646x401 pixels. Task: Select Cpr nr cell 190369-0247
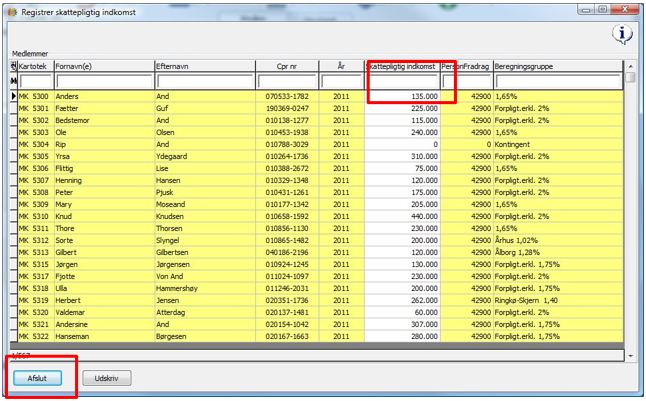tap(287, 108)
